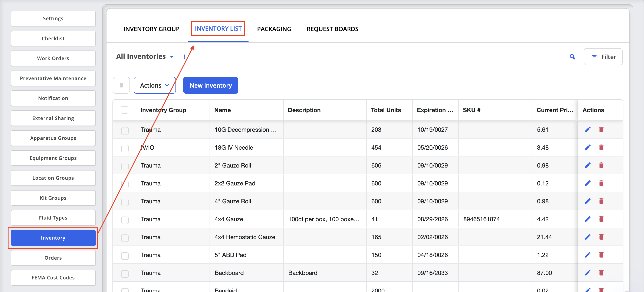Open Fluid Types in sidebar

click(x=53, y=218)
